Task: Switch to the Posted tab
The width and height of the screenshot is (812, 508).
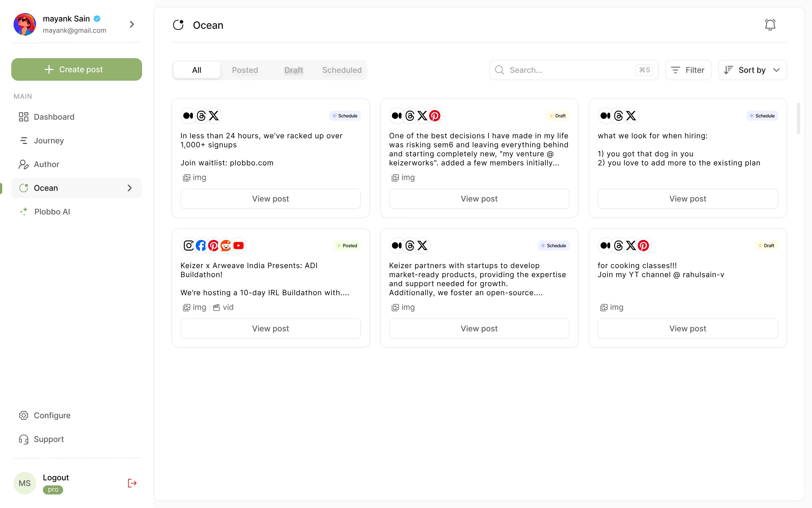Action: point(245,70)
